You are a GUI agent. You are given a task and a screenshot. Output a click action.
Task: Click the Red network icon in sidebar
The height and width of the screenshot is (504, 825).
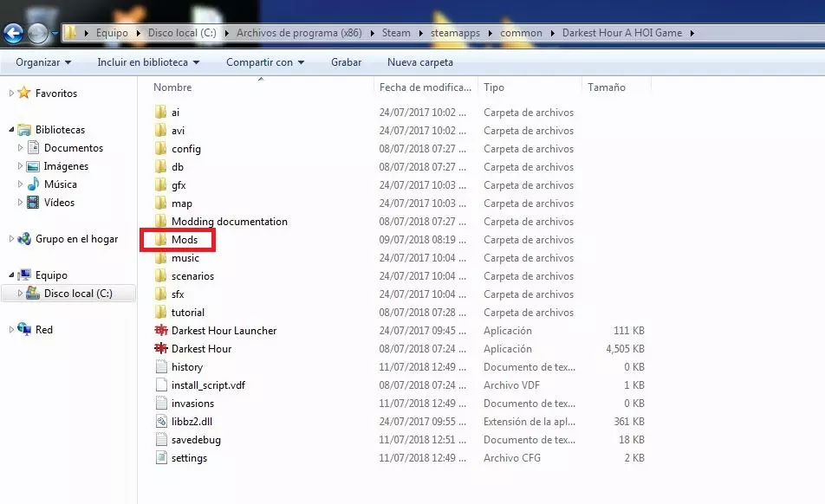[x=24, y=330]
